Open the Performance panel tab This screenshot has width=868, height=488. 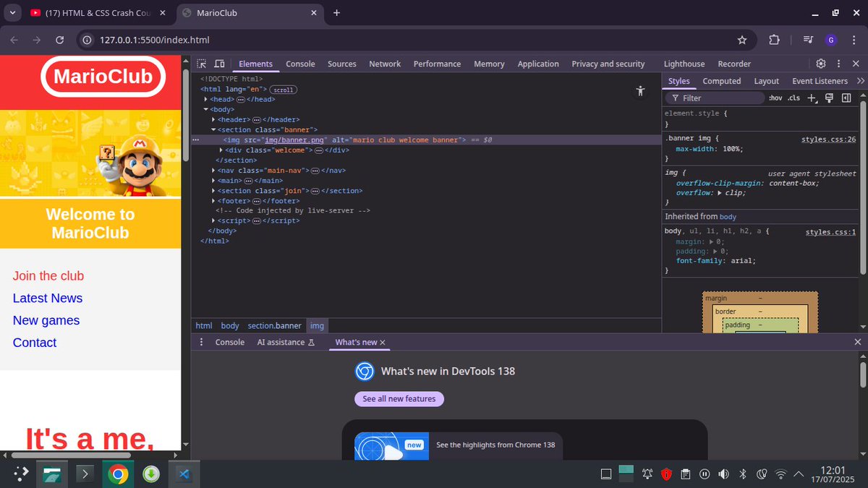[438, 64]
